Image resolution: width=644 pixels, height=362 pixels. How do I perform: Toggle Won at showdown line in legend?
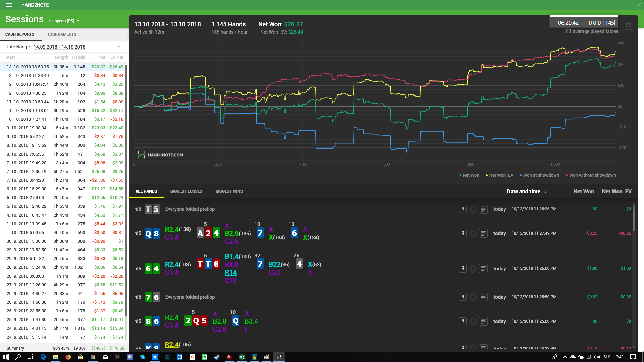tap(539, 175)
